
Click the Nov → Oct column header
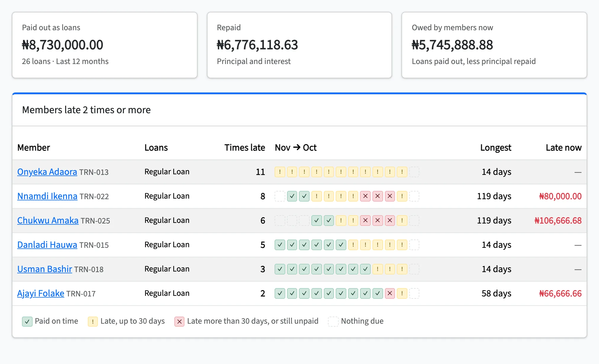click(x=296, y=148)
